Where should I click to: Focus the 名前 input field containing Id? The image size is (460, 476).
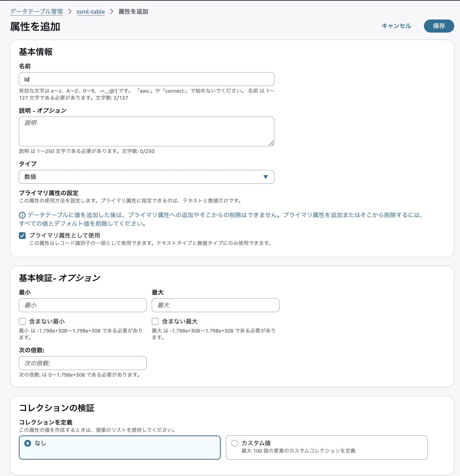pyautogui.click(x=147, y=79)
